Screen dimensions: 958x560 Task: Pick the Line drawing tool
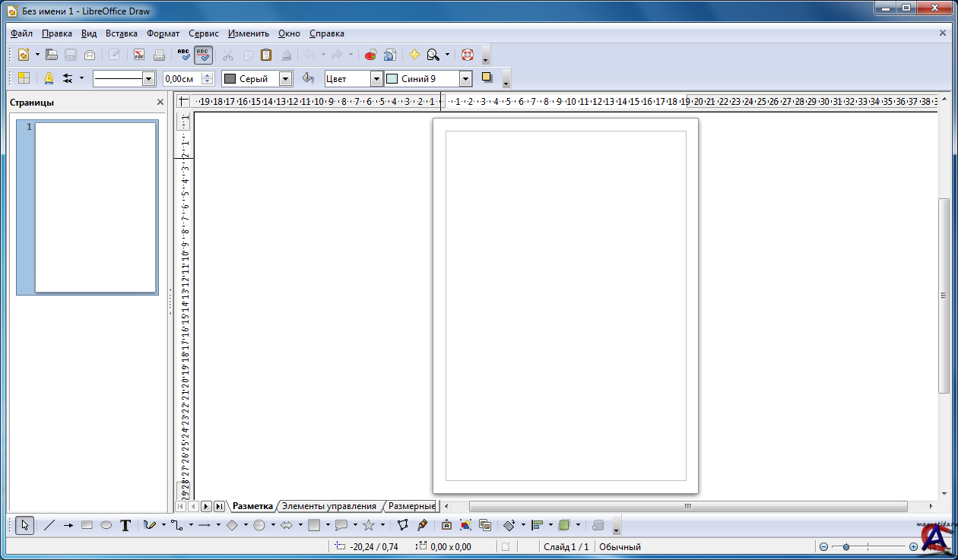tap(49, 525)
